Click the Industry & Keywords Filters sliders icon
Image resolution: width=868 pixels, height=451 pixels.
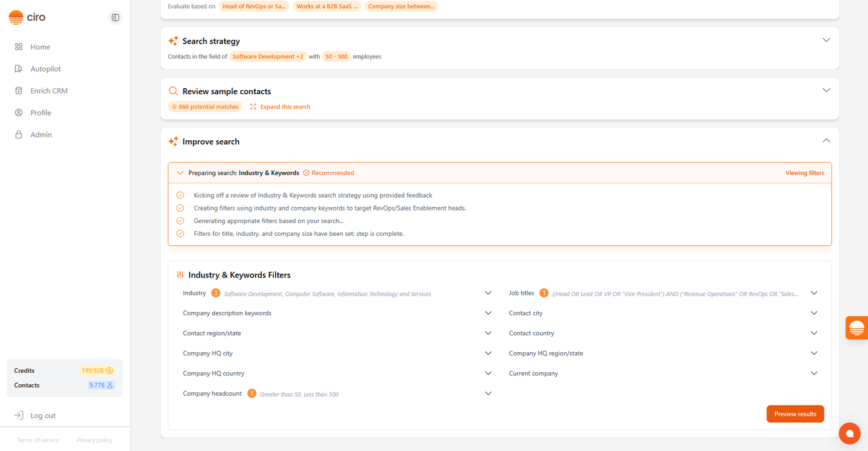coord(180,275)
